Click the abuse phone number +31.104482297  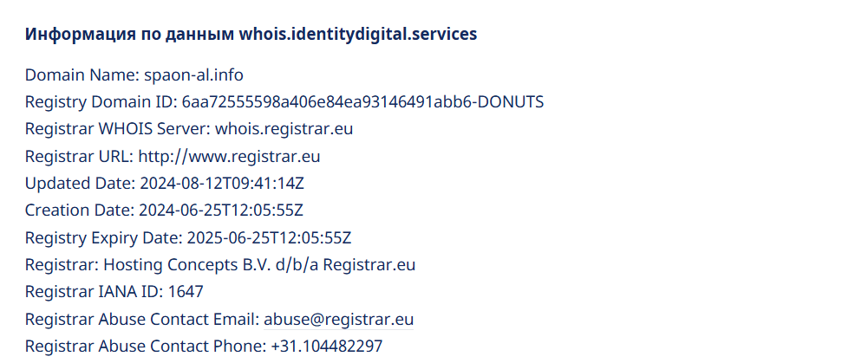tap(326, 347)
